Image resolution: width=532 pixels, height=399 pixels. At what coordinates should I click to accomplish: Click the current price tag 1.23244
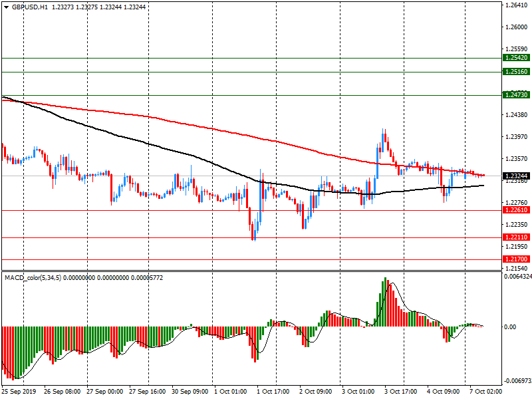515,176
